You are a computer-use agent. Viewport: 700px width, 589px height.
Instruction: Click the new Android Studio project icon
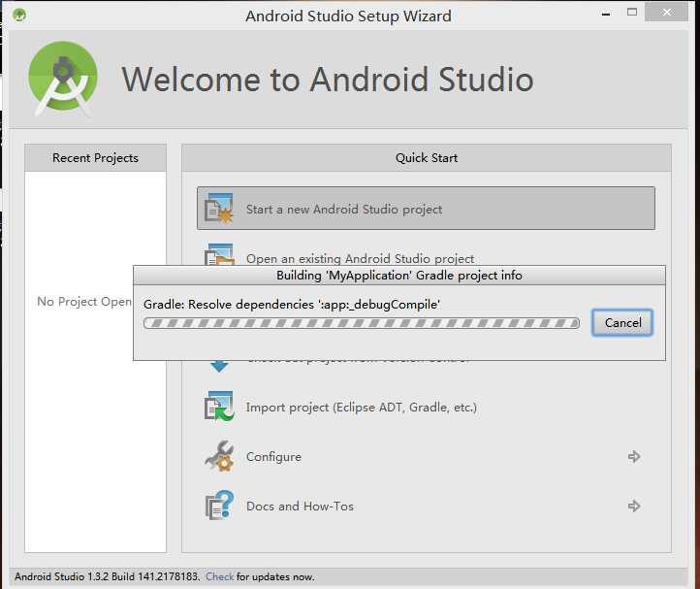pyautogui.click(x=219, y=209)
